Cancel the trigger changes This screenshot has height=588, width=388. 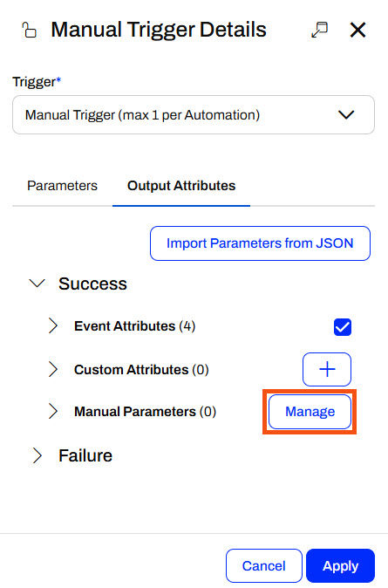coord(264,566)
